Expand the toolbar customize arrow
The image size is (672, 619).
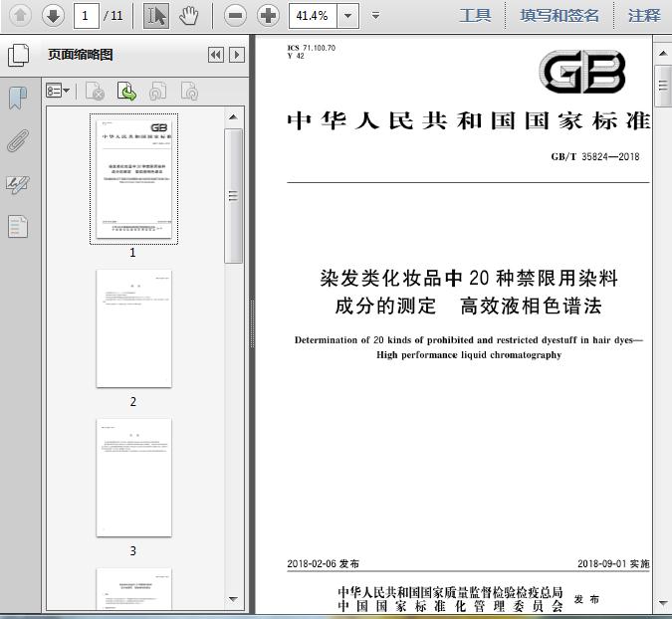[375, 15]
